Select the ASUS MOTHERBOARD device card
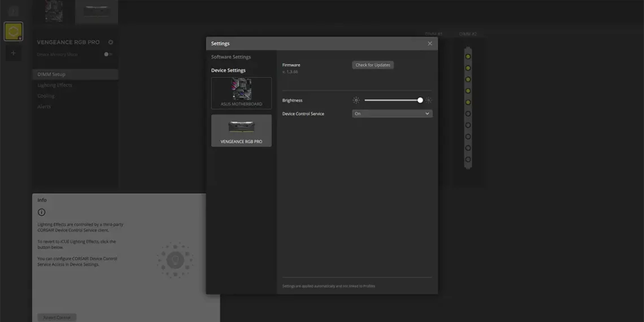The image size is (644, 322). [x=242, y=93]
